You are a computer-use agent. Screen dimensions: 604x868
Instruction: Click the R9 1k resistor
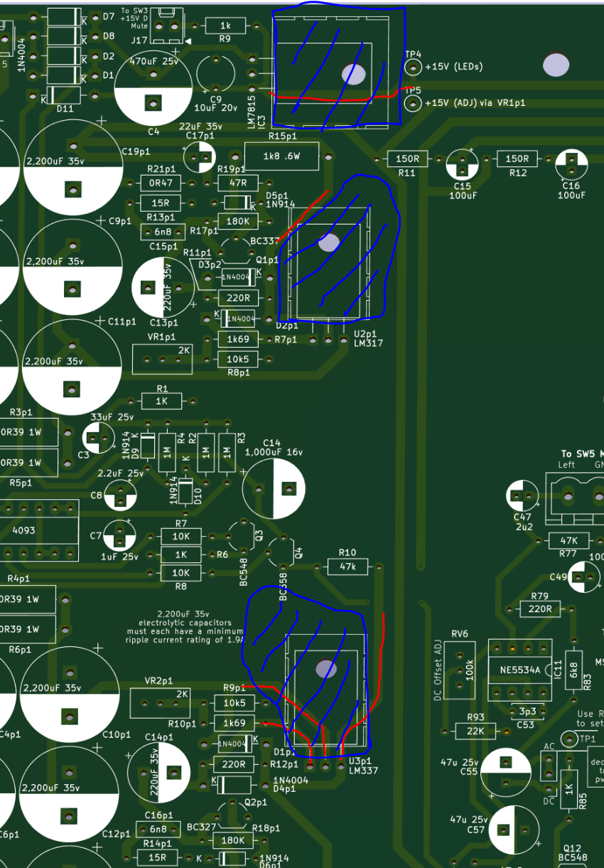click(x=225, y=26)
